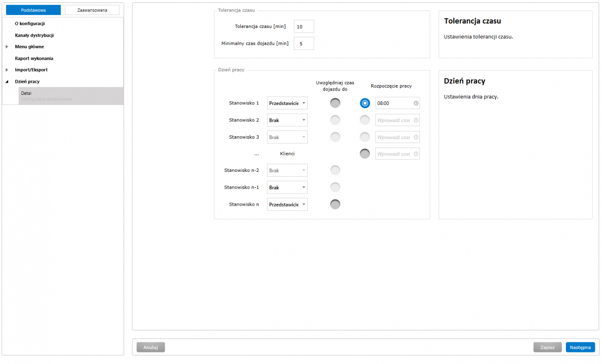Click clock icon in Stanowisko 2 time field
The height and width of the screenshot is (364, 602).
tap(416, 120)
